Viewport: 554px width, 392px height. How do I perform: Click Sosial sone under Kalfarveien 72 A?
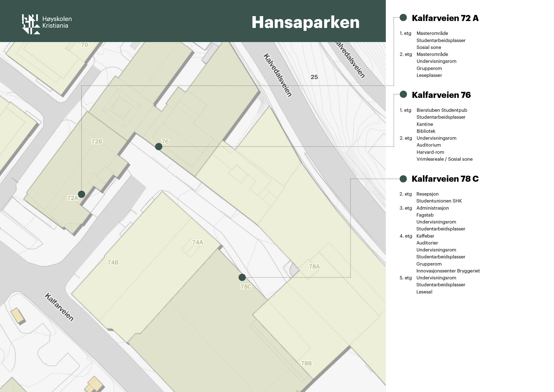(429, 48)
